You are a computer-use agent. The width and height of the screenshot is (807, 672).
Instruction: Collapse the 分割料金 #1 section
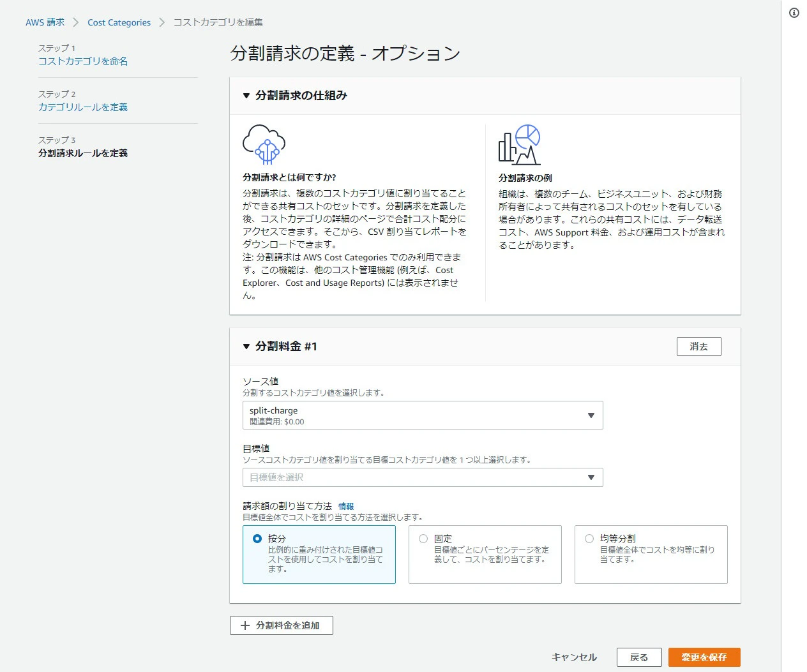246,347
